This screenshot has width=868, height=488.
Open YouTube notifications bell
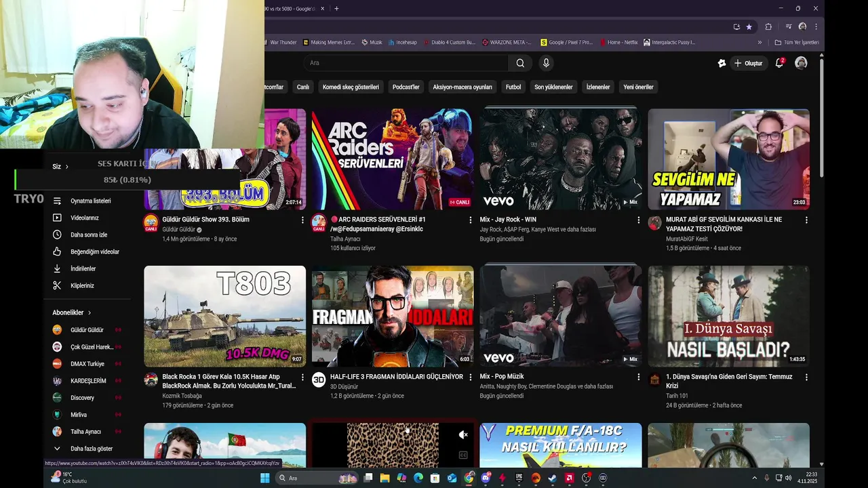(780, 63)
